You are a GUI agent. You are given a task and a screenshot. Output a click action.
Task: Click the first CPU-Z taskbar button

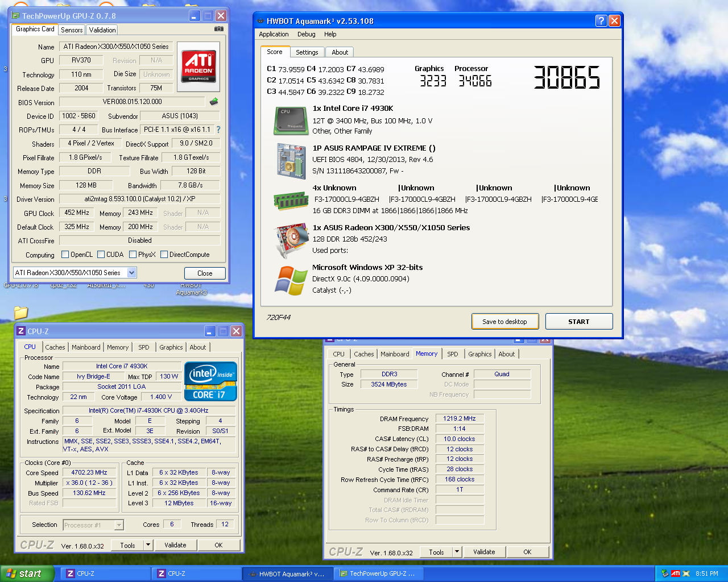click(106, 573)
